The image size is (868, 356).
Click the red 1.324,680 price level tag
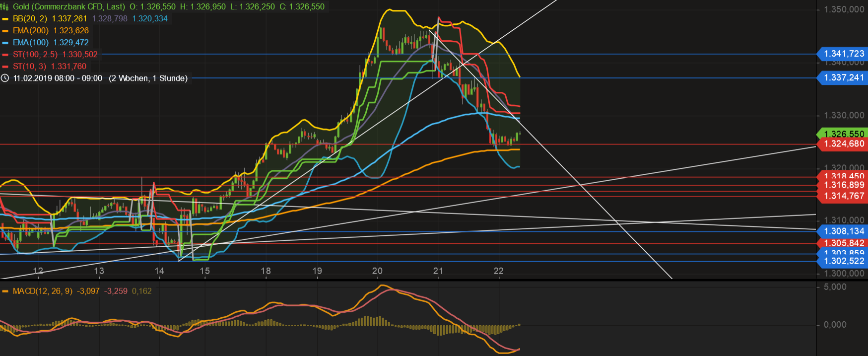tap(843, 144)
